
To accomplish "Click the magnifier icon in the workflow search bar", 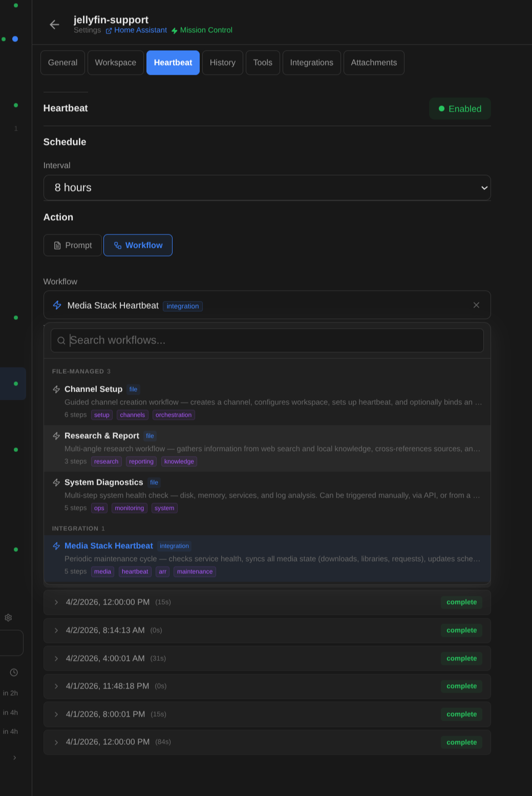I will pos(61,340).
